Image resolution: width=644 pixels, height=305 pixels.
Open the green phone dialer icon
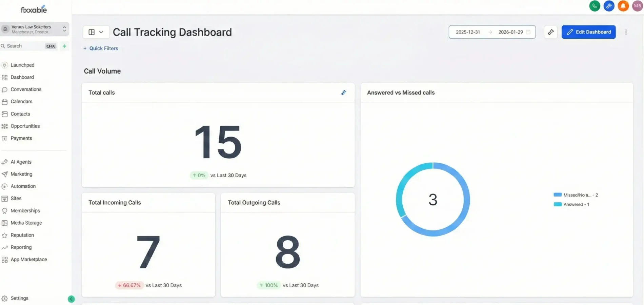(595, 6)
